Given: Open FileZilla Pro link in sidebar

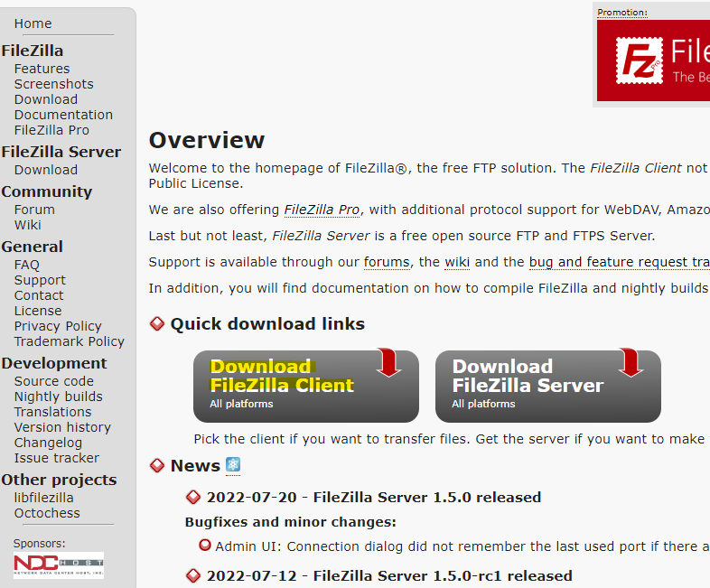Looking at the screenshot, I should tap(51, 130).
